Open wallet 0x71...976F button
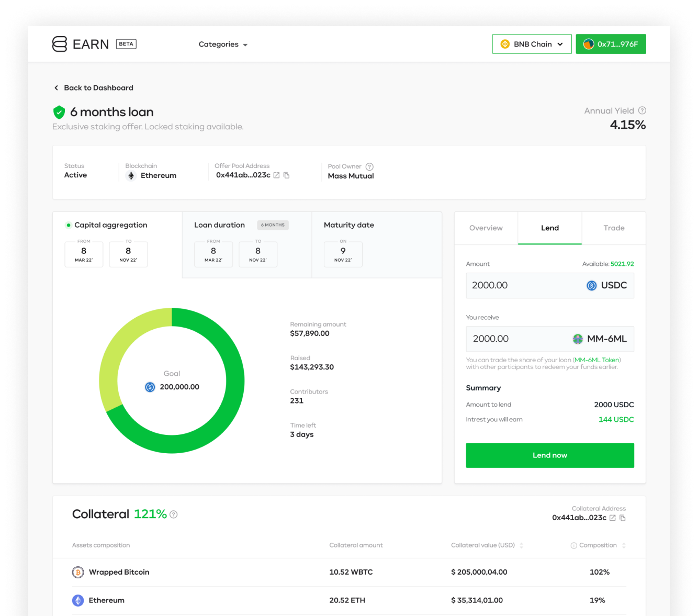Screen dimensions: 698x616 tap(611, 44)
